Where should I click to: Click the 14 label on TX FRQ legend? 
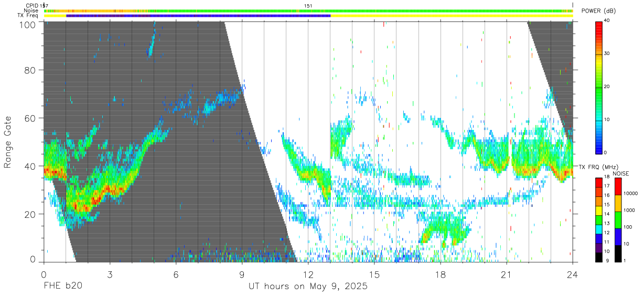(x=607, y=214)
